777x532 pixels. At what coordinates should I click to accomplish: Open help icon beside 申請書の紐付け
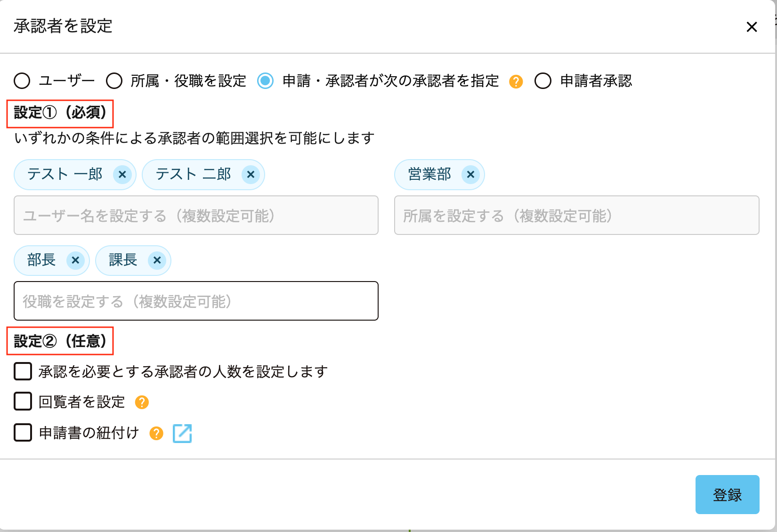point(156,433)
